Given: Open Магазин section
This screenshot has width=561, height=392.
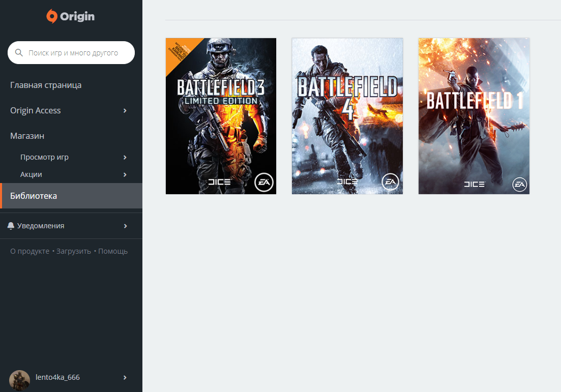Looking at the screenshot, I should click(27, 136).
